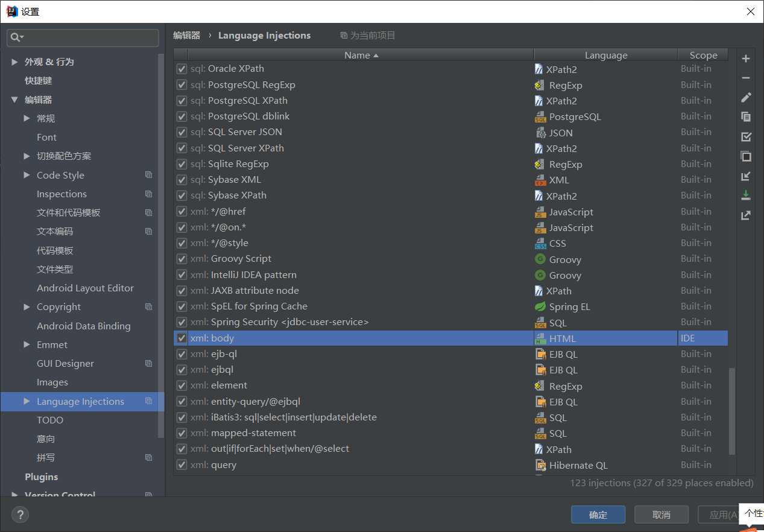Click the Add injection plus icon
Viewport: 764px width, 532px height.
746,59
